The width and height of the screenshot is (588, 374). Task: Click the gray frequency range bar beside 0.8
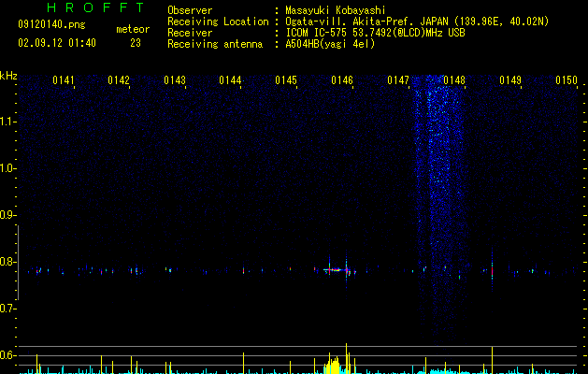[18, 262]
